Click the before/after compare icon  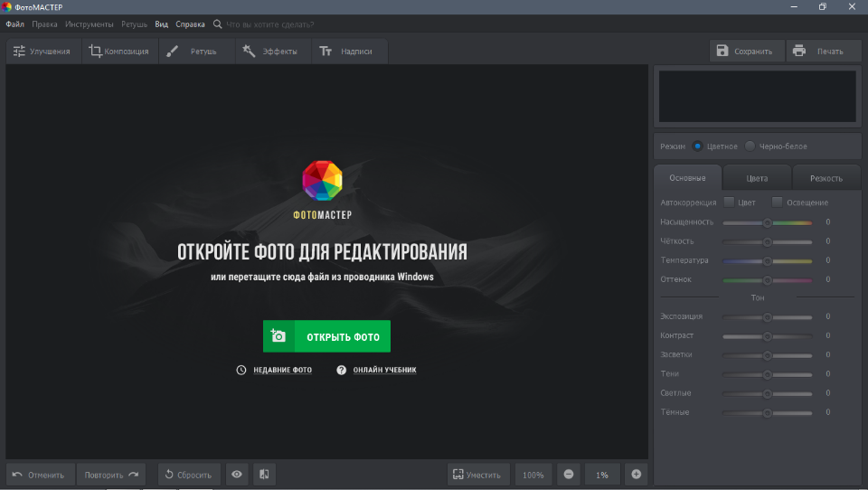(x=264, y=474)
